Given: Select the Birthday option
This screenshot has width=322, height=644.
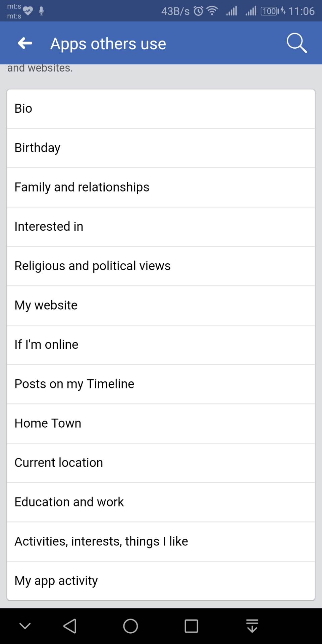Looking at the screenshot, I should pyautogui.click(x=161, y=148).
